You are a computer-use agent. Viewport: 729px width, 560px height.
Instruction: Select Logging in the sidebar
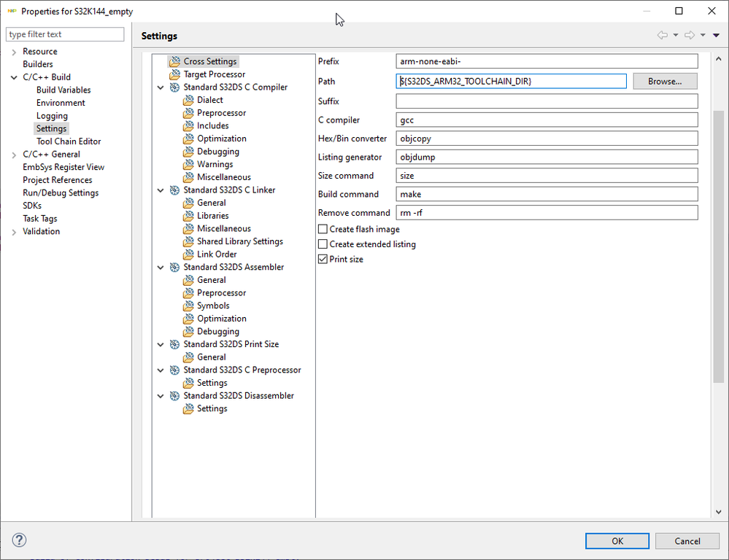(52, 116)
